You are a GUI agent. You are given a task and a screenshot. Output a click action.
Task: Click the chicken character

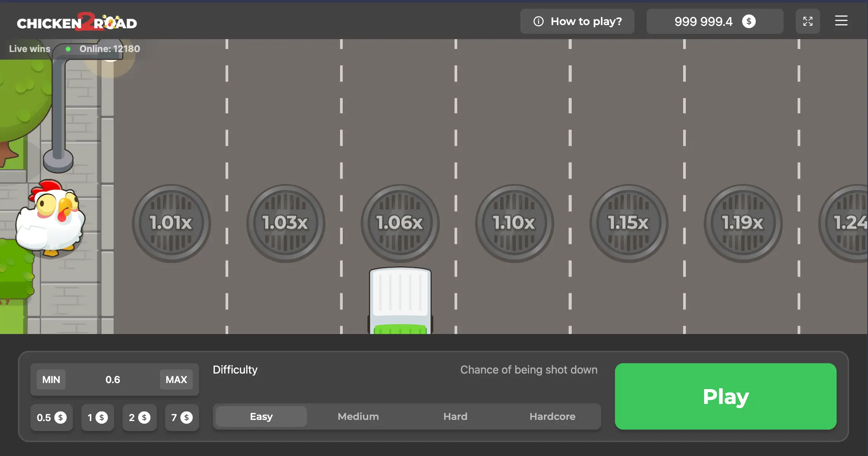tap(51, 220)
